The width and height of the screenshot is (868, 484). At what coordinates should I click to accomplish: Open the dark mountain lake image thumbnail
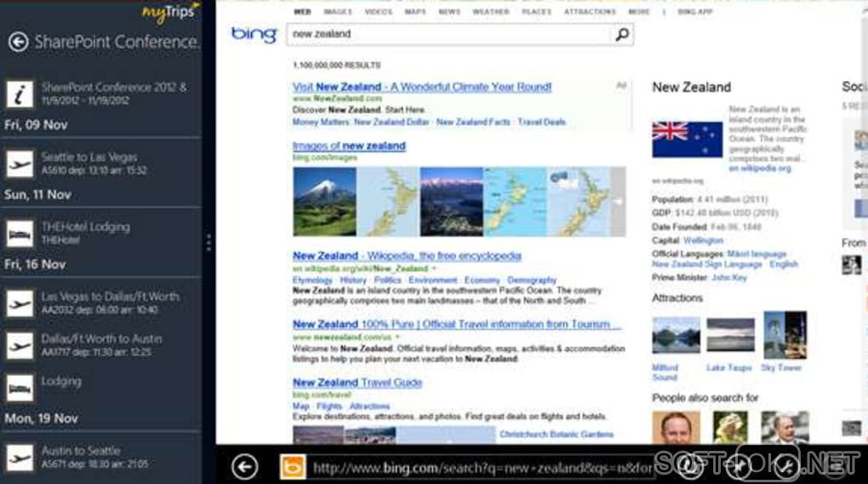452,202
